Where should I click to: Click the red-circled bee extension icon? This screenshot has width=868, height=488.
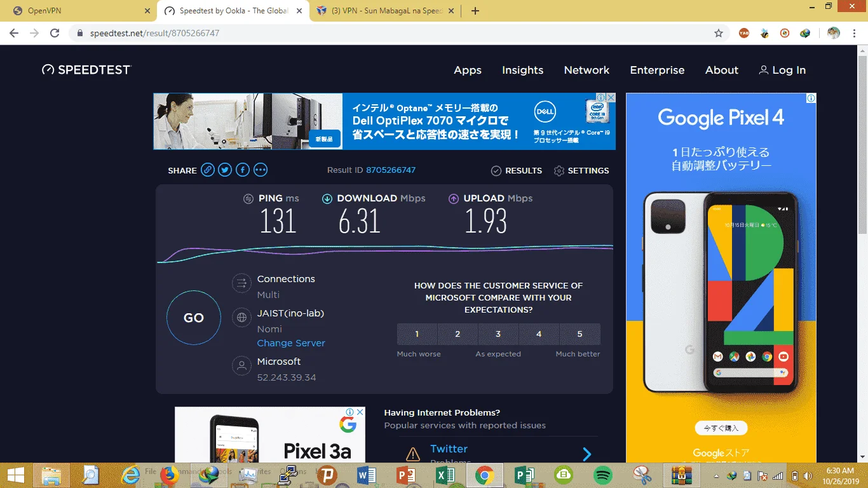coord(785,33)
